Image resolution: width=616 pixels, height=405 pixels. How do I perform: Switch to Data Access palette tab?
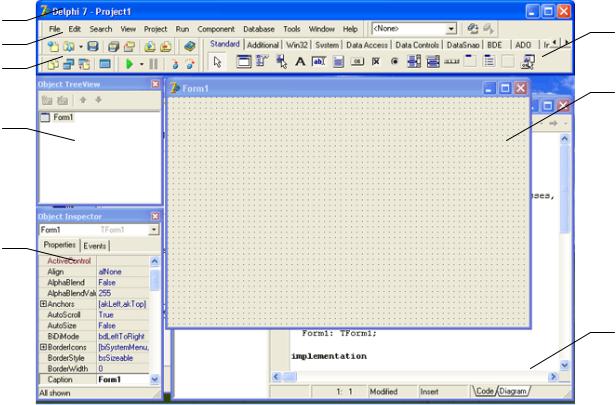[367, 45]
